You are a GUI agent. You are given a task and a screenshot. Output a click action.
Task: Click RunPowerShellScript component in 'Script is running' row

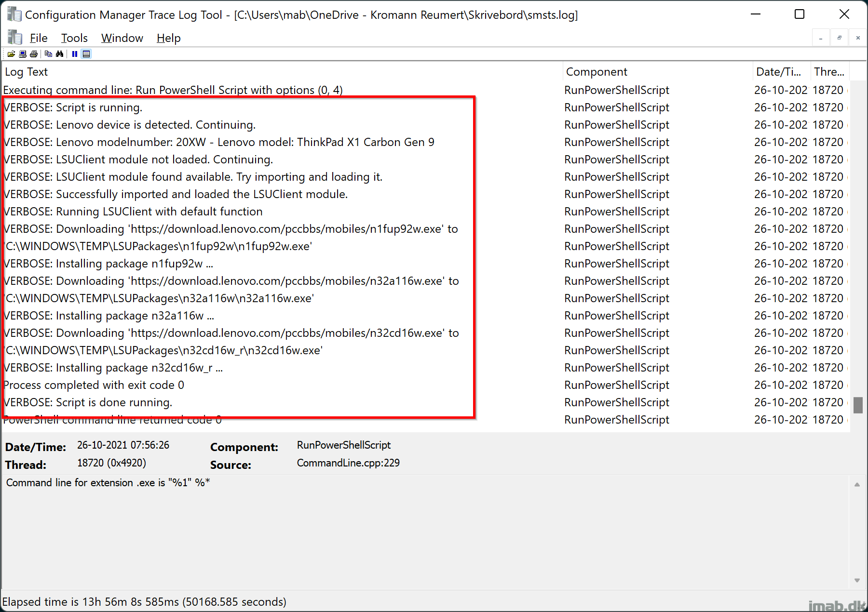point(617,107)
